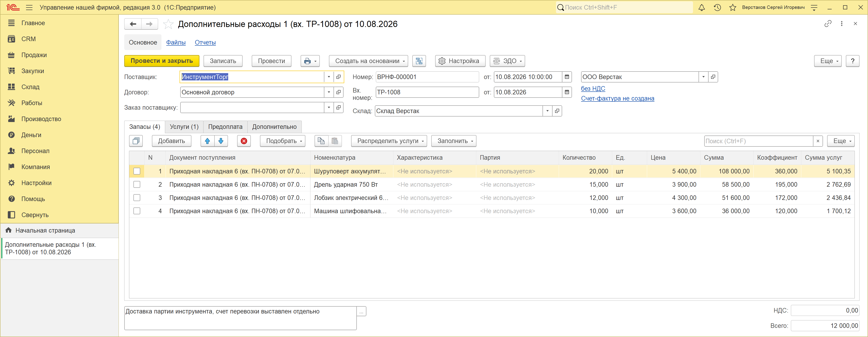This screenshot has height=337, width=868.
Task: Open service menu icon next to user name
Action: pos(814,7)
